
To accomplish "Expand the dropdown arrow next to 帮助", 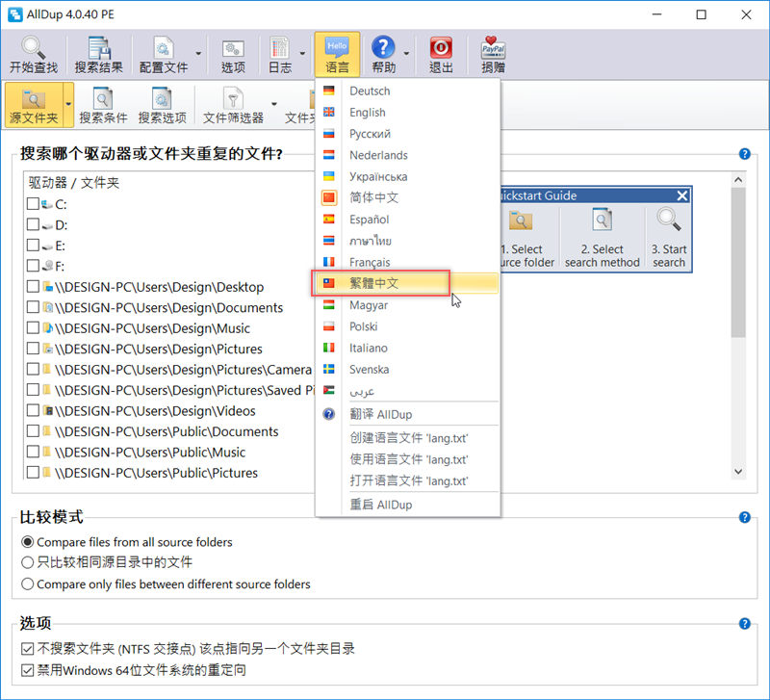I will 407,55.
